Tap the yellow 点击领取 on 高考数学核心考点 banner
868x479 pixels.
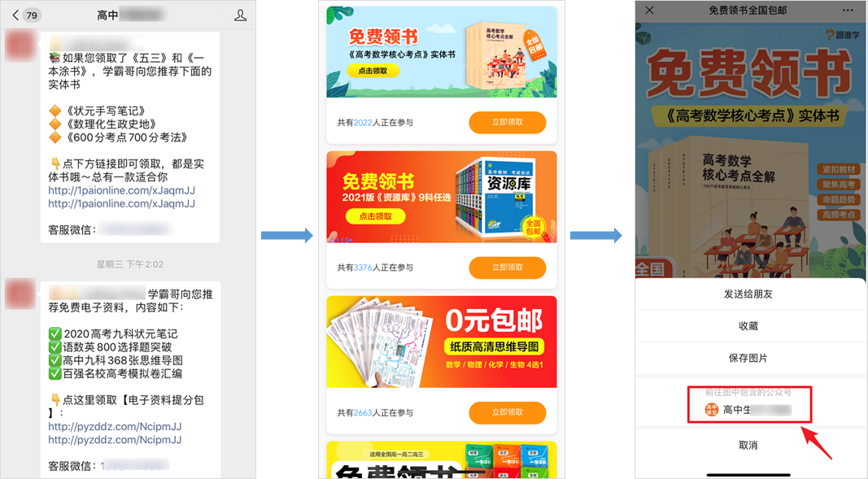pyautogui.click(x=373, y=71)
